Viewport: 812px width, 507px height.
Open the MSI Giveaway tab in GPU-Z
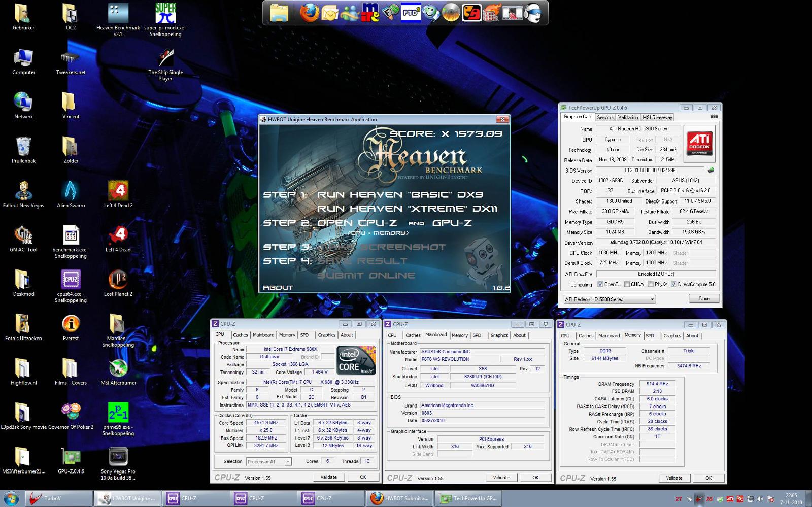coord(657,117)
